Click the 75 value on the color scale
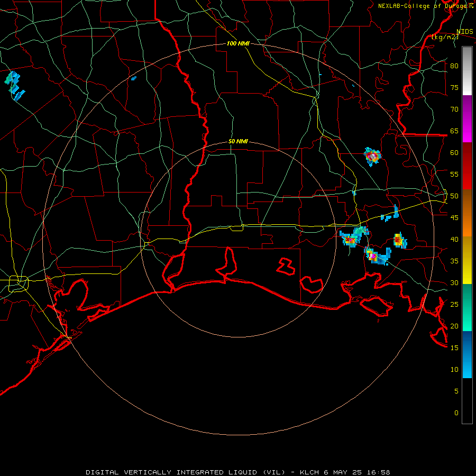 [x=454, y=88]
